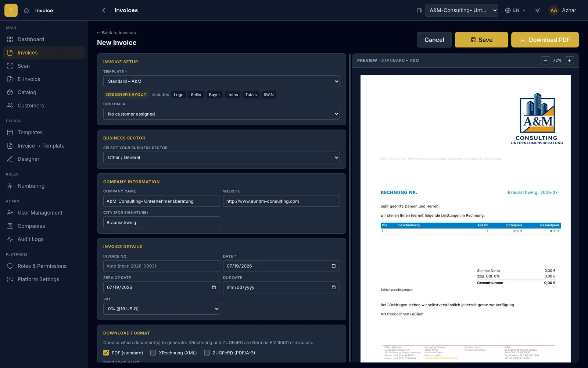Click the Numbering hash icon
The width and height of the screenshot is (588, 368).
[x=10, y=186]
